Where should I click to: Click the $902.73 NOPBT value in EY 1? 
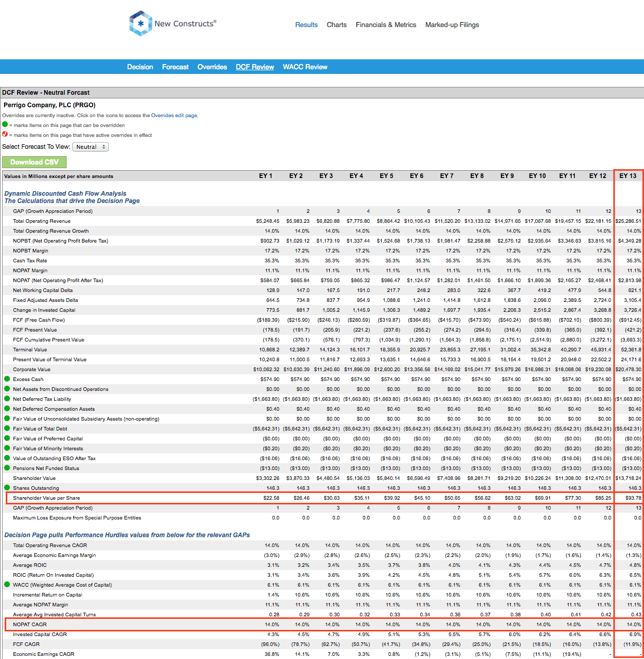click(x=270, y=241)
